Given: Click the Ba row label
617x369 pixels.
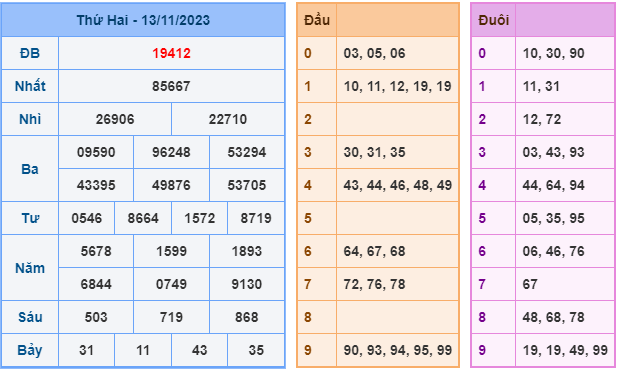Looking at the screenshot, I should 30,169.
